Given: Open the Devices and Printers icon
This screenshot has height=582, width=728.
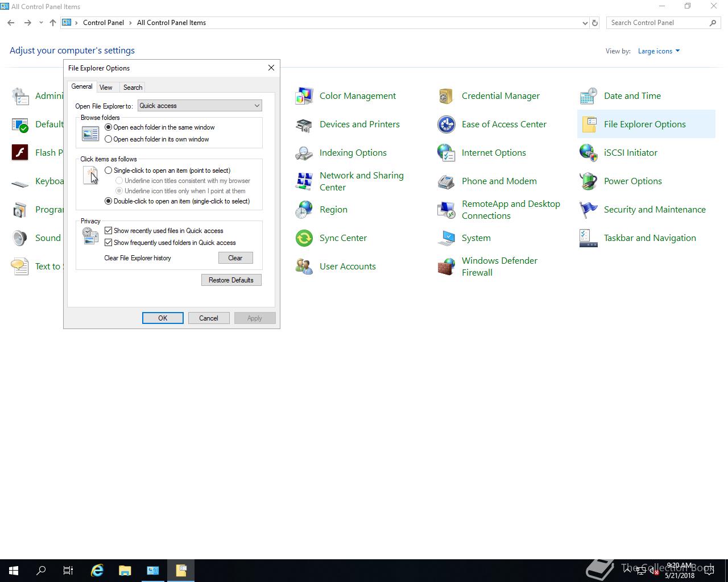Looking at the screenshot, I should pyautogui.click(x=304, y=124).
